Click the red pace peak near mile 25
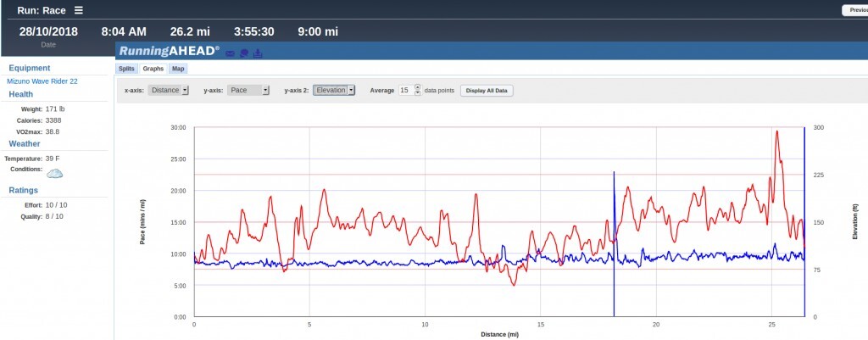 776,132
